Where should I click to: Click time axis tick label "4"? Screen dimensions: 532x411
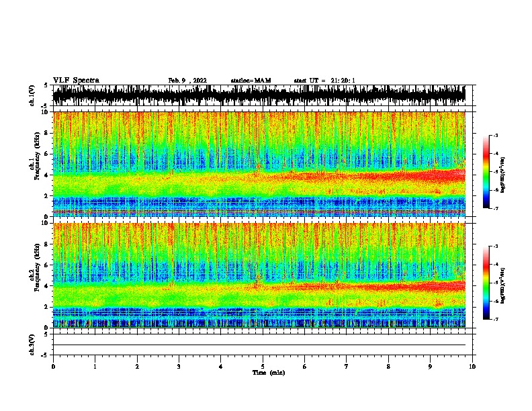pyautogui.click(x=221, y=367)
